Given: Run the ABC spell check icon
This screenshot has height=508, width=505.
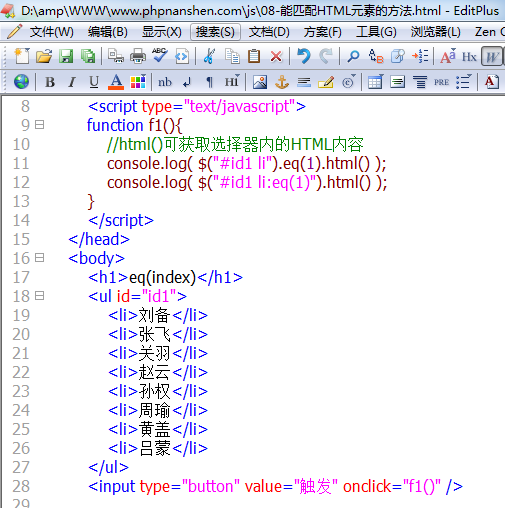Looking at the screenshot, I should [x=160, y=55].
